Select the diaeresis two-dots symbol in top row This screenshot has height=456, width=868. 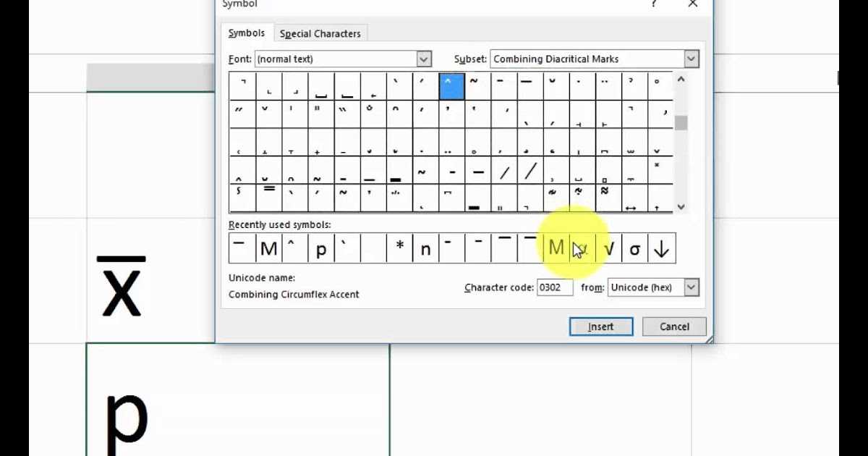[607, 85]
